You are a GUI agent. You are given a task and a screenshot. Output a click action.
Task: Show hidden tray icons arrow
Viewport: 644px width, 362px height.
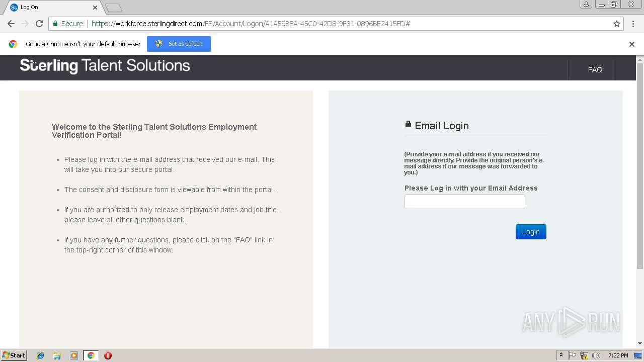pos(561,355)
